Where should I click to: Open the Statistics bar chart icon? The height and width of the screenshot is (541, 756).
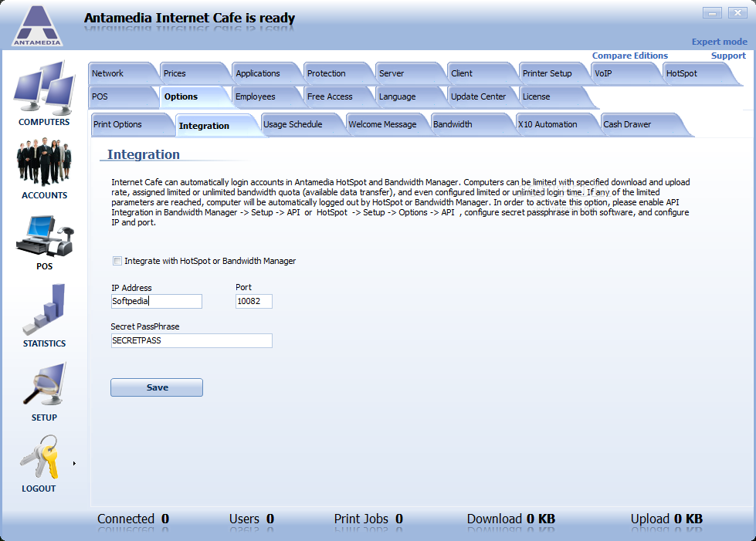(44, 309)
